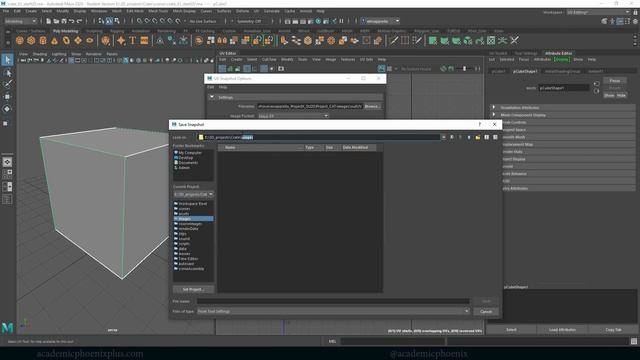The image size is (640, 360).
Task: Click the Multi-Cut knife shelf icon
Action: coord(393,40)
